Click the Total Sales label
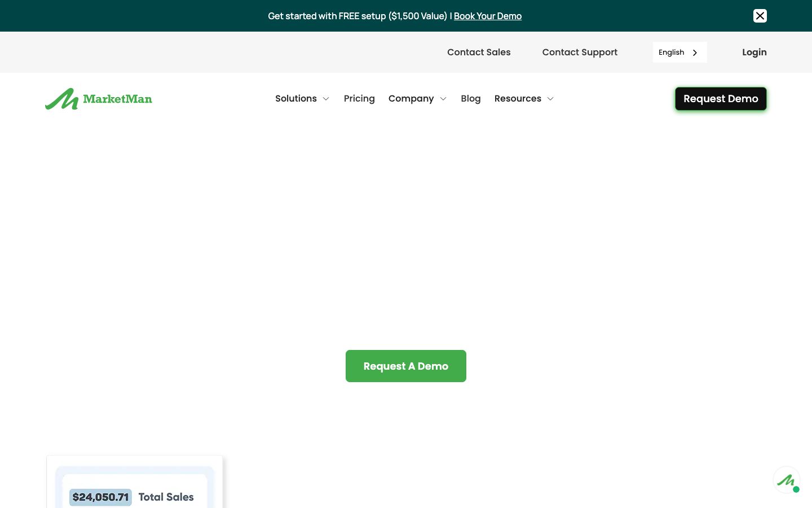The width and height of the screenshot is (812, 508). tap(166, 497)
